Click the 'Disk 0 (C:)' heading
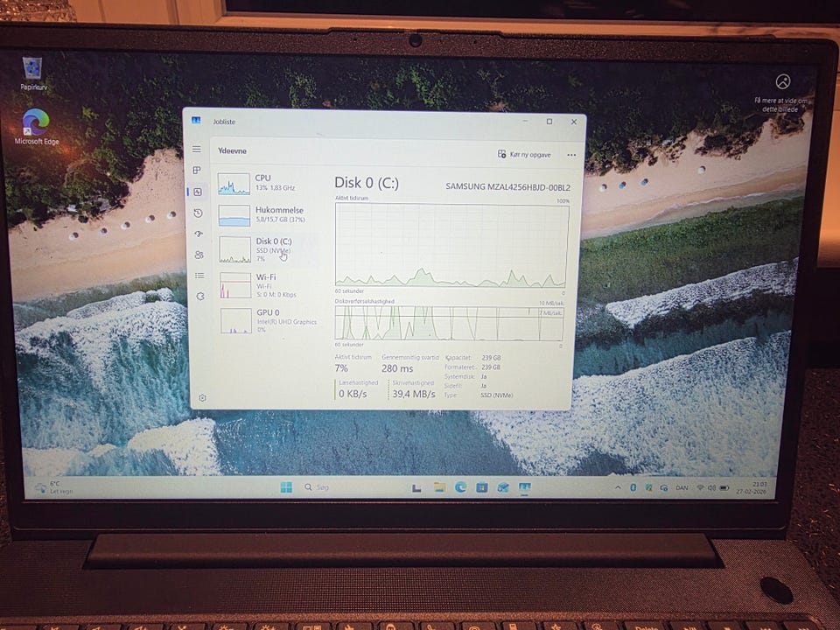This screenshot has width=840, height=630. pos(367,183)
